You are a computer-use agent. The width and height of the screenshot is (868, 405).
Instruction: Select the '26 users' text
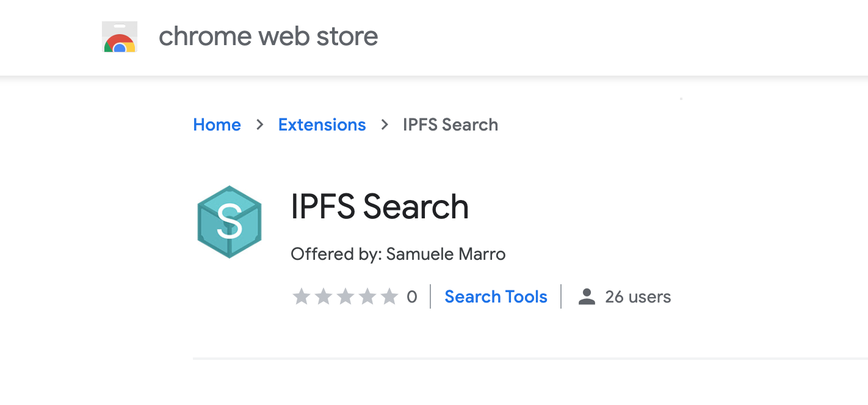pyautogui.click(x=638, y=297)
